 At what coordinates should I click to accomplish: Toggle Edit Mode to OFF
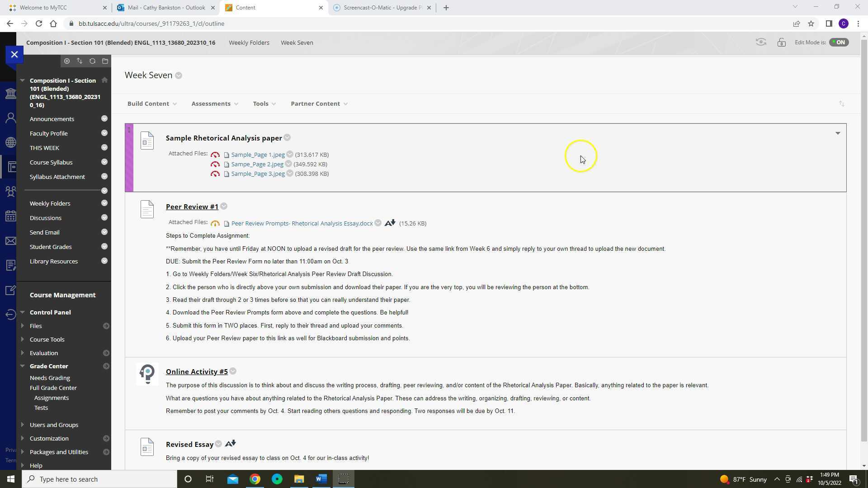tap(839, 42)
